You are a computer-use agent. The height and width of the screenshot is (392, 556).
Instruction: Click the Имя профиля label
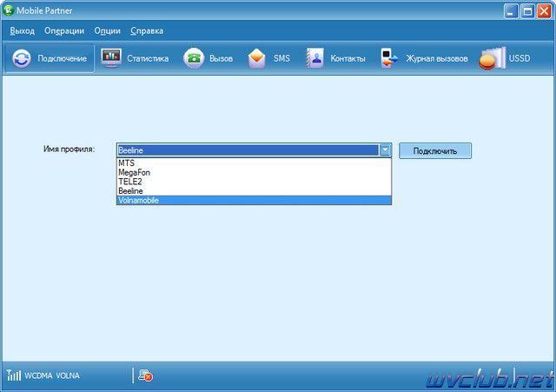pos(69,149)
